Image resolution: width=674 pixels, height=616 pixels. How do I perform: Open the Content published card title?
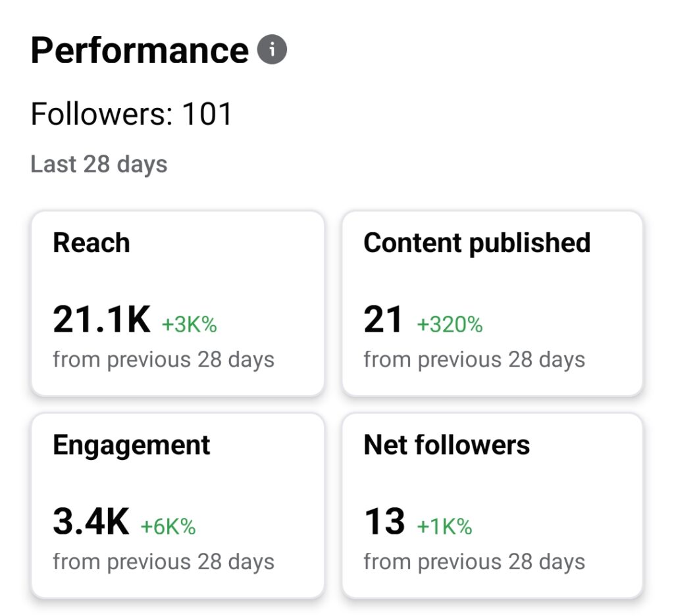(x=477, y=243)
